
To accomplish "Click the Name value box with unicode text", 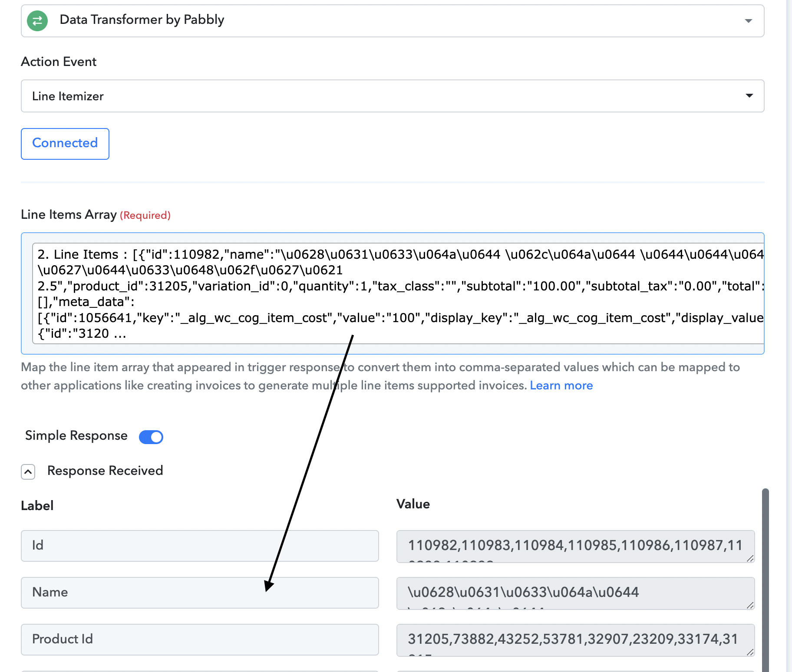I will pos(576,593).
